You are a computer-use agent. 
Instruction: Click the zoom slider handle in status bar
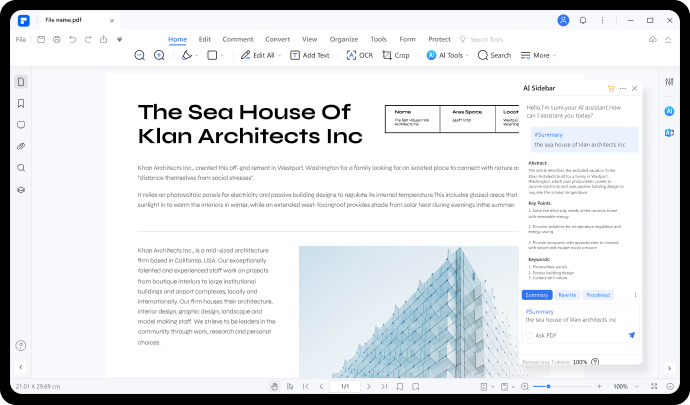(x=548, y=387)
